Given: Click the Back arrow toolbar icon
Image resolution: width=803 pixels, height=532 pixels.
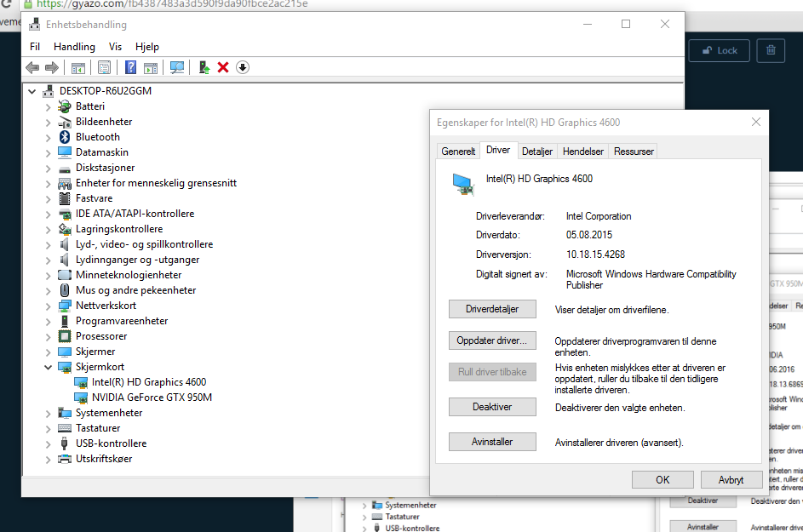Looking at the screenshot, I should 32,67.
